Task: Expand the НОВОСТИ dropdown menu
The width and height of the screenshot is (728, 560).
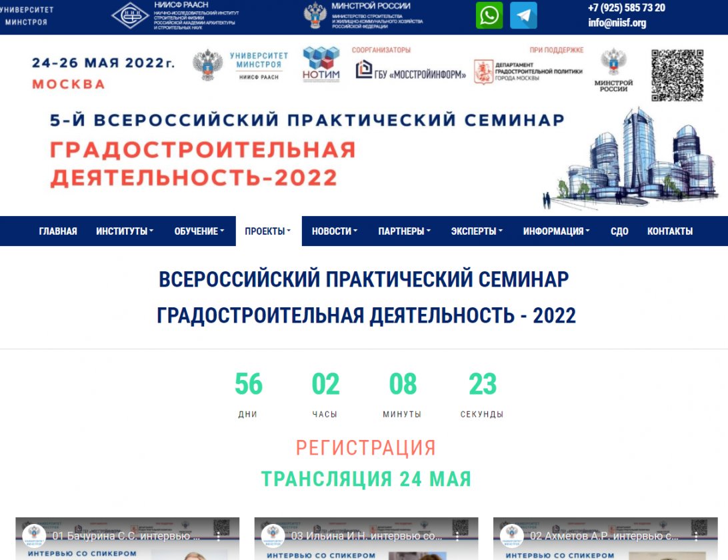Action: pyautogui.click(x=334, y=231)
